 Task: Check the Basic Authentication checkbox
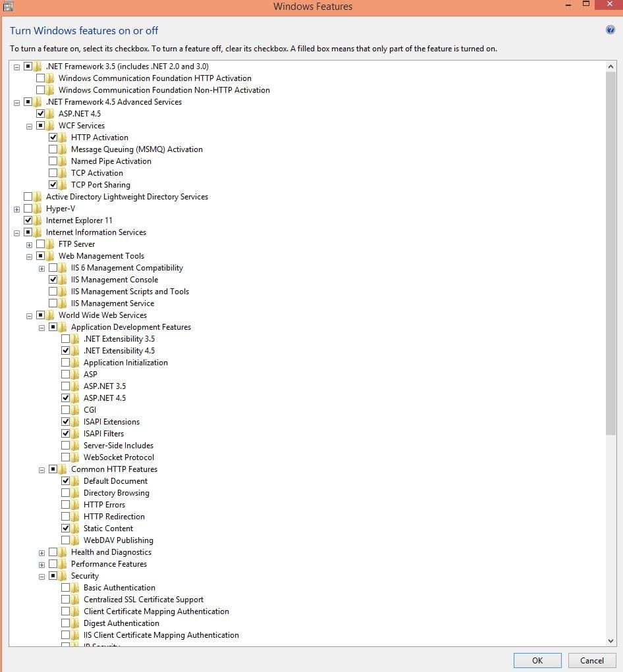[66, 588]
